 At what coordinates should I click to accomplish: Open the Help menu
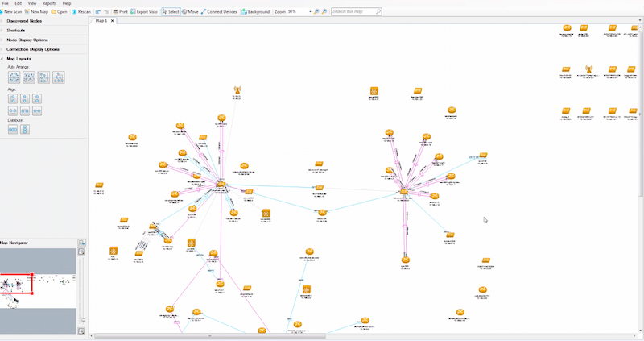point(67,3)
